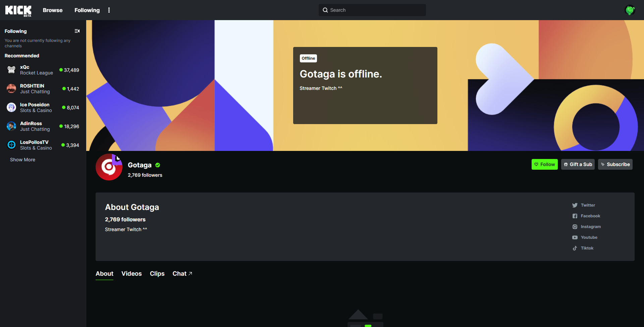Screen dimensions: 644x327
Task: Check xQc's live status indicator
Action: point(61,70)
